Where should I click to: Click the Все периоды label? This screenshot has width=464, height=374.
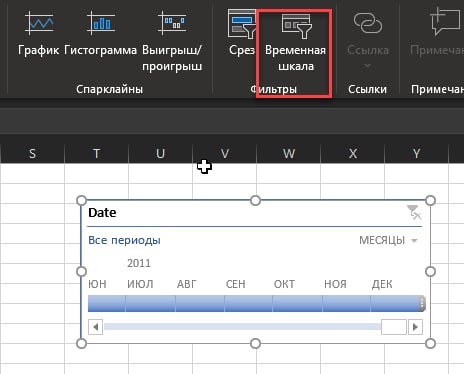[124, 240]
